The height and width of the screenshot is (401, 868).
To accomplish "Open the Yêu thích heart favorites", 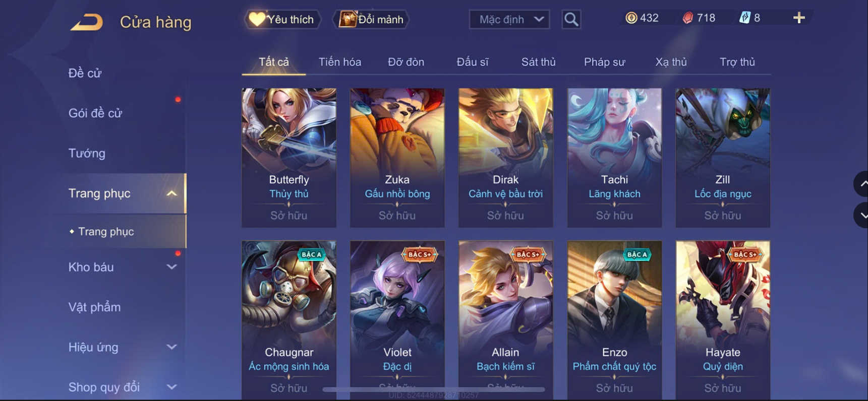I will (282, 19).
